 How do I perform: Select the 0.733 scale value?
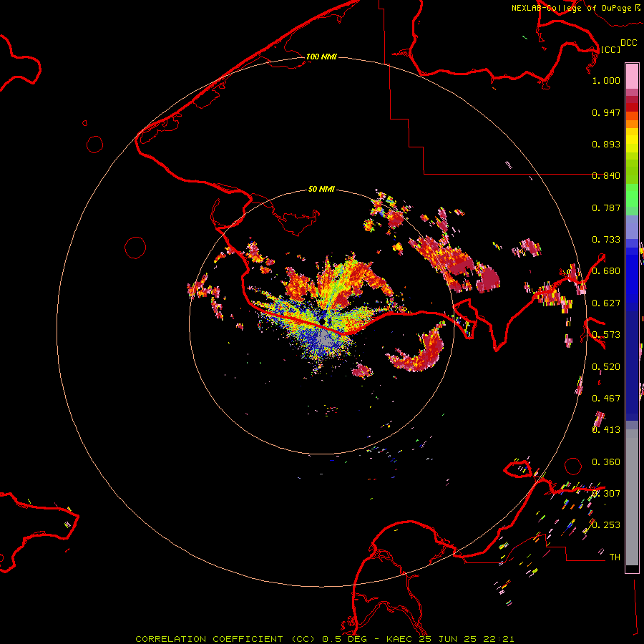pyautogui.click(x=606, y=240)
